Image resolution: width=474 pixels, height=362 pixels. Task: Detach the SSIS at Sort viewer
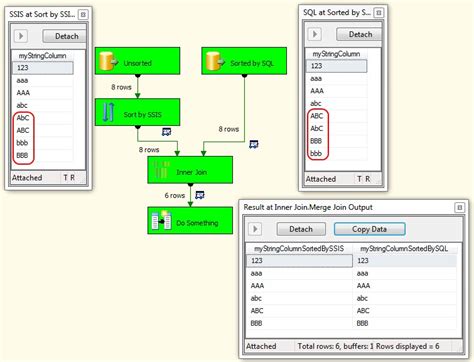pos(65,36)
